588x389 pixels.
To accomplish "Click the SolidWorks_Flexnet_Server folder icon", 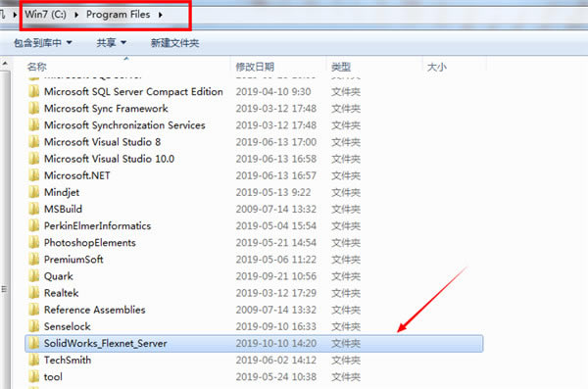I will coord(33,343).
